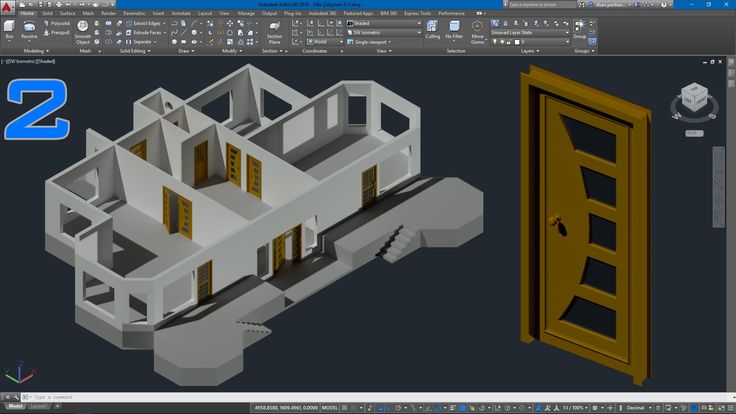Open the Single viewport dropdown
This screenshot has width=736, height=414.
(x=370, y=42)
